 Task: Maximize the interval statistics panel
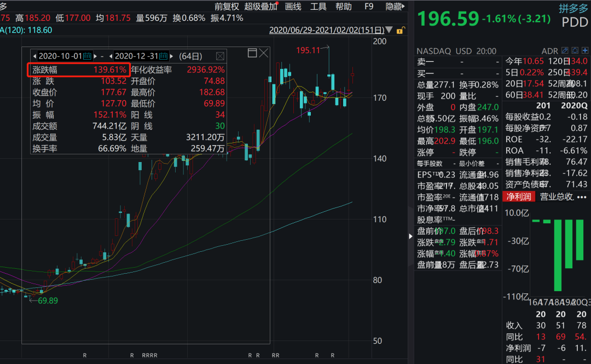(252, 53)
